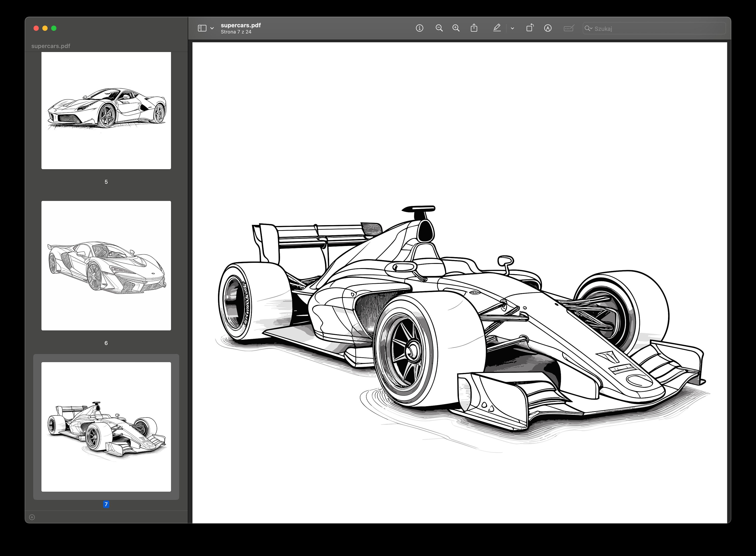Open the search options magnifier menu
756x556 pixels.
(x=588, y=28)
